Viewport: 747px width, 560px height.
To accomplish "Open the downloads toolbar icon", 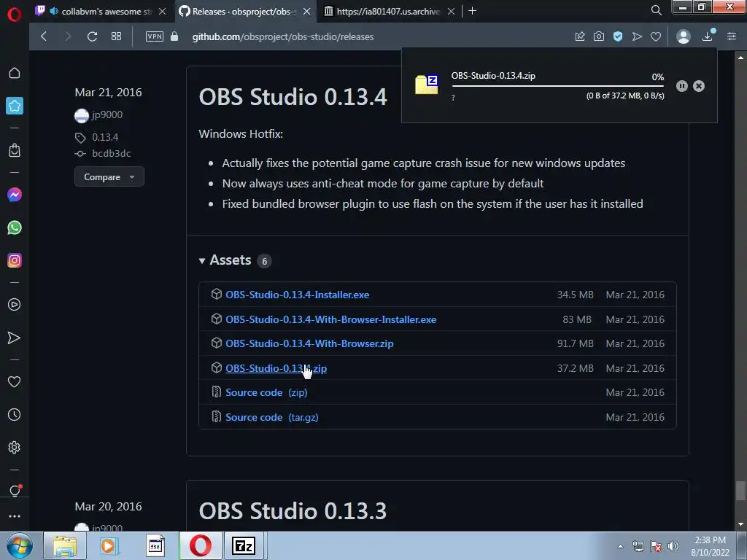I will 708,36.
